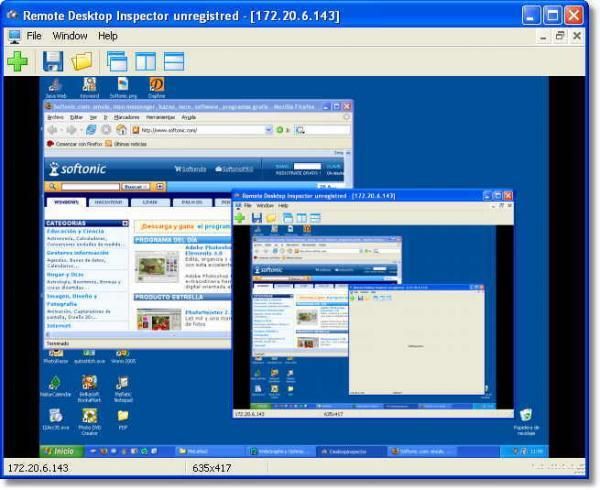Click Últimas noticias bookmark
This screenshot has height=490, width=600.
click(x=126, y=144)
